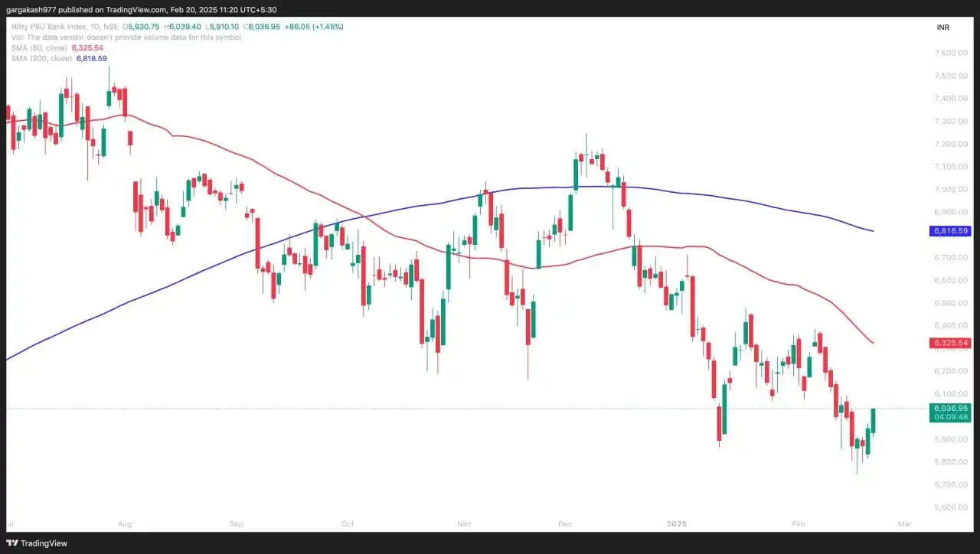Click the 7,600.00 price axis label
980x554 pixels.
coord(951,53)
